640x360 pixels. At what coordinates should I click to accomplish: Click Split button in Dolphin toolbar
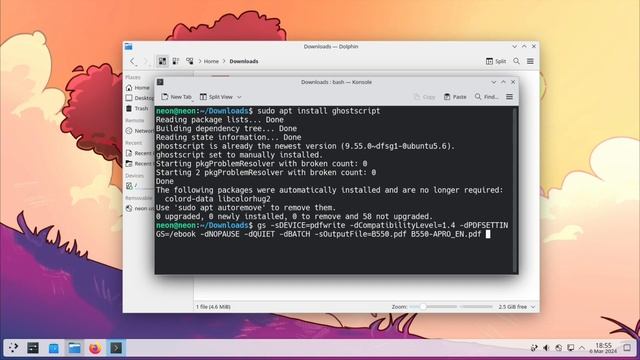coord(496,61)
